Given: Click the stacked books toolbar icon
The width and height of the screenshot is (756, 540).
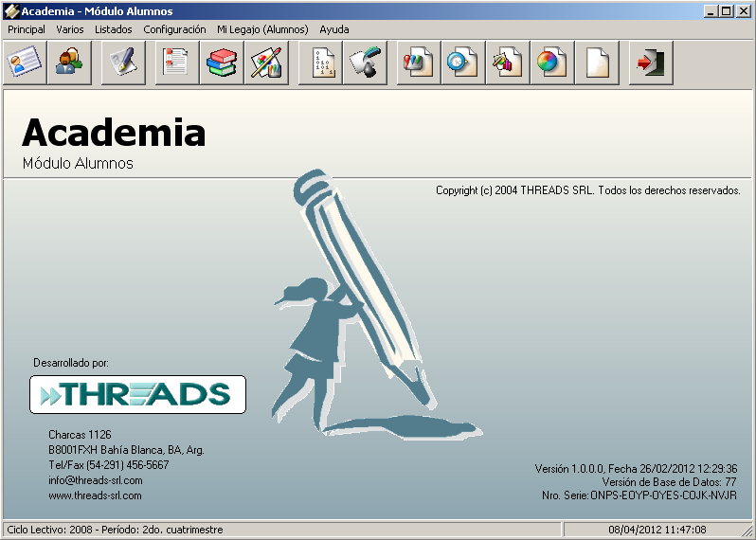Looking at the screenshot, I should [222, 63].
